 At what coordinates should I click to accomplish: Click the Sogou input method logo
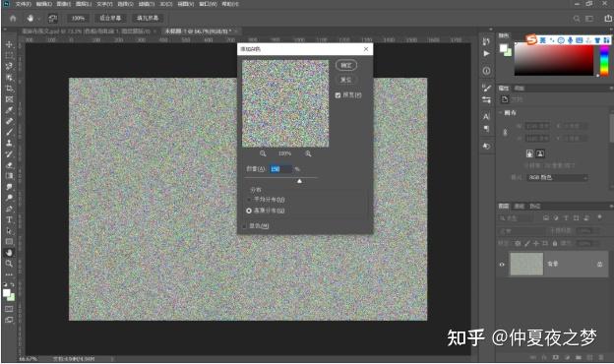pos(531,39)
